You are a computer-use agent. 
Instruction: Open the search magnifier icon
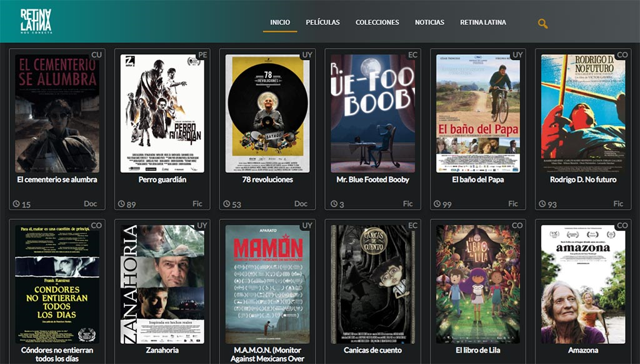tap(542, 24)
